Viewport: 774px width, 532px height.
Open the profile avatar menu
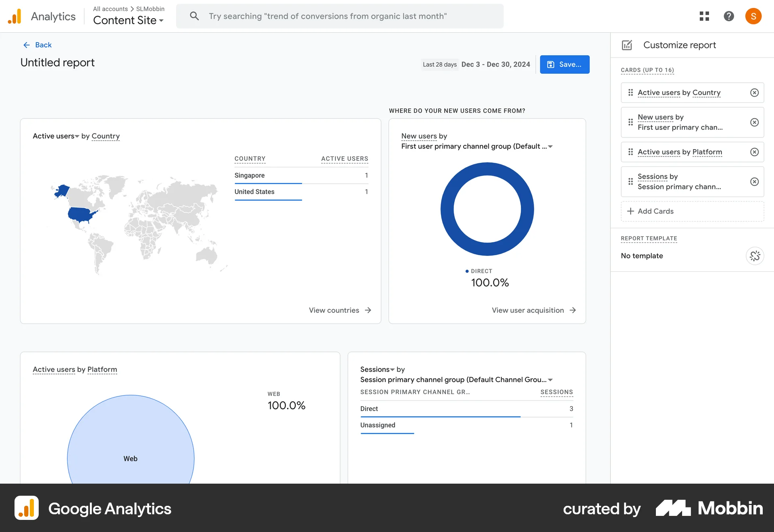753,16
